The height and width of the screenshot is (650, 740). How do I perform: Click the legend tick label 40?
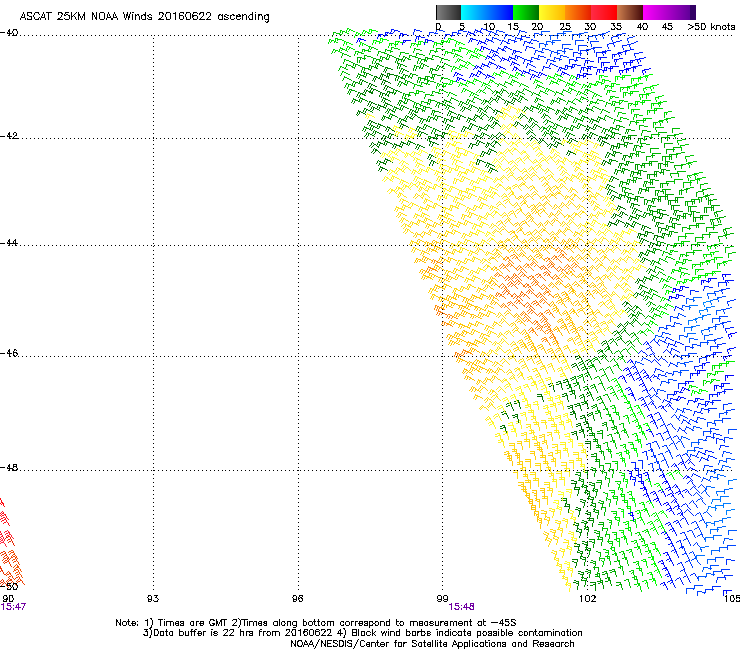[642, 27]
